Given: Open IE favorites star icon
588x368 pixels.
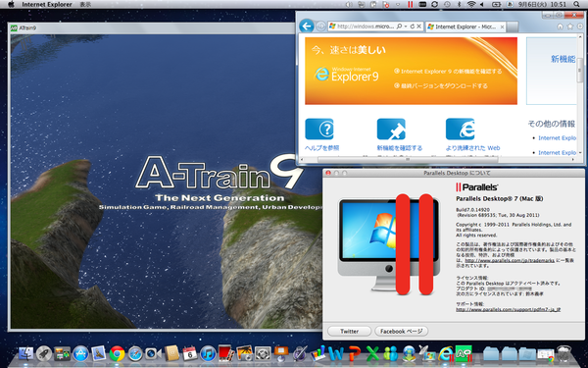Looking at the screenshot, I should coord(570,26).
